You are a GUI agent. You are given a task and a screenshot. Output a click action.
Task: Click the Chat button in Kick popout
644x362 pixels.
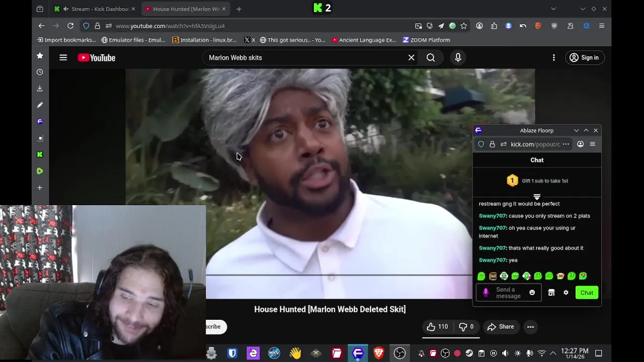coord(587,293)
